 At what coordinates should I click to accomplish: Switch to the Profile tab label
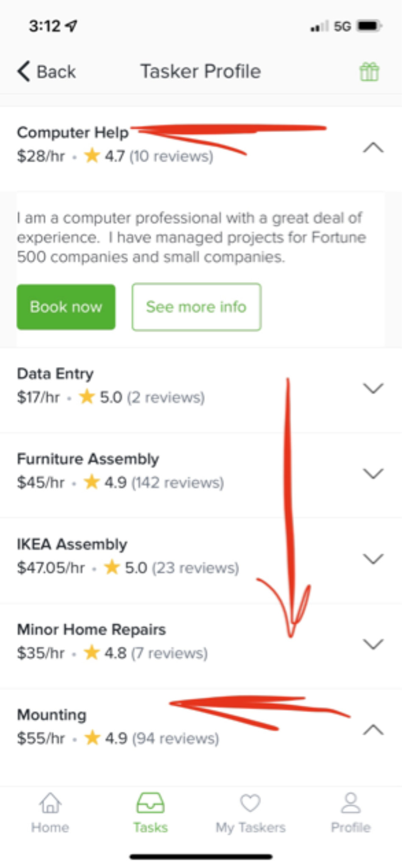pyautogui.click(x=351, y=827)
